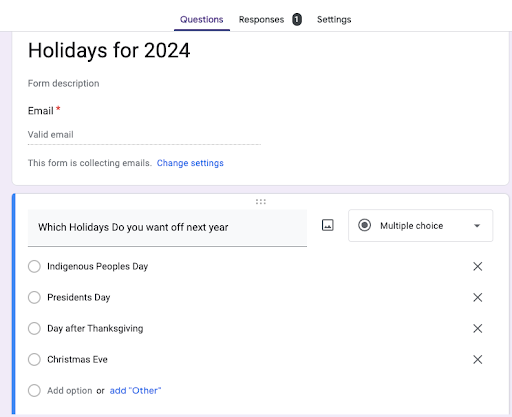Image resolution: width=512 pixels, height=417 pixels.
Task: Click the add "Other" link
Action: [135, 390]
